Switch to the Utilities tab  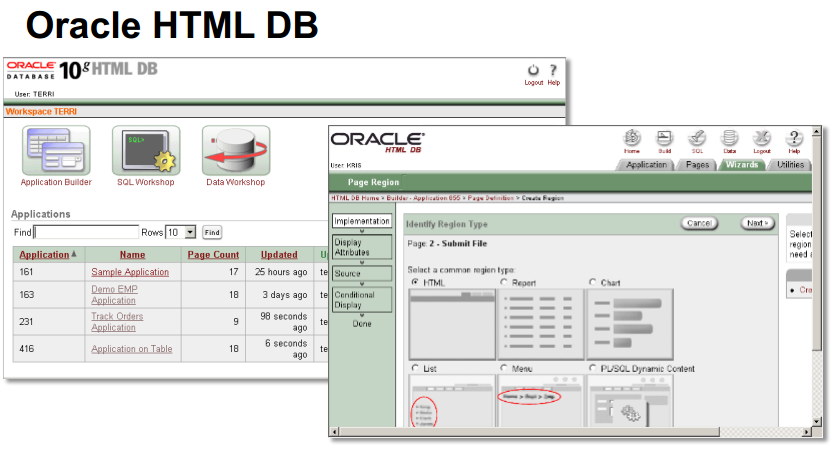[x=790, y=165]
